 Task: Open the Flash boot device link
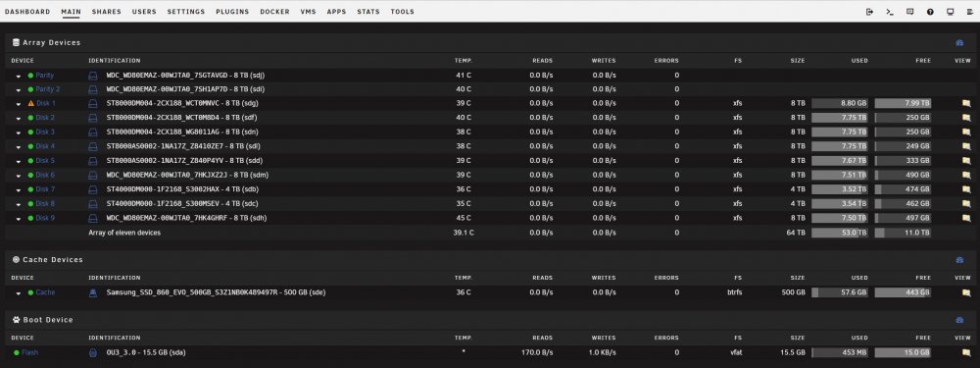point(29,353)
